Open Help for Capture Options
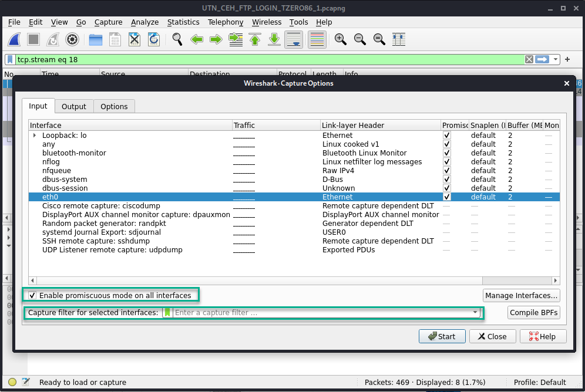Image resolution: width=585 pixels, height=392 pixels. pos(543,336)
